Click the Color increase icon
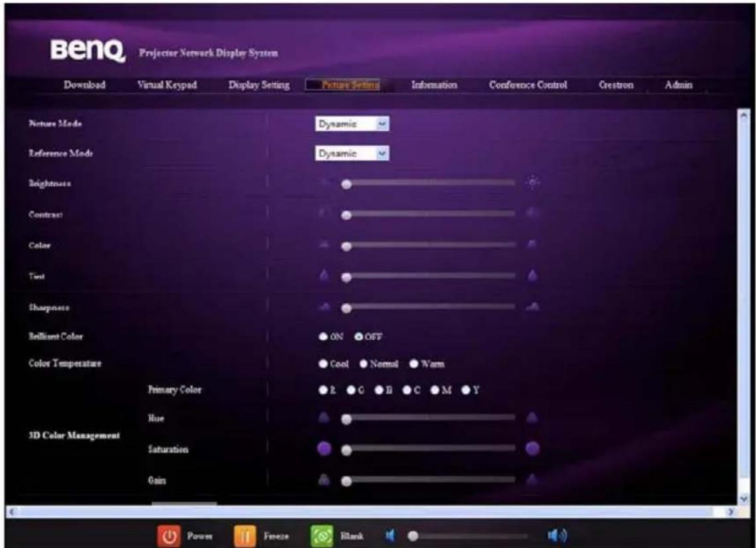Image resolution: width=756 pixels, height=548 pixels. (533, 244)
